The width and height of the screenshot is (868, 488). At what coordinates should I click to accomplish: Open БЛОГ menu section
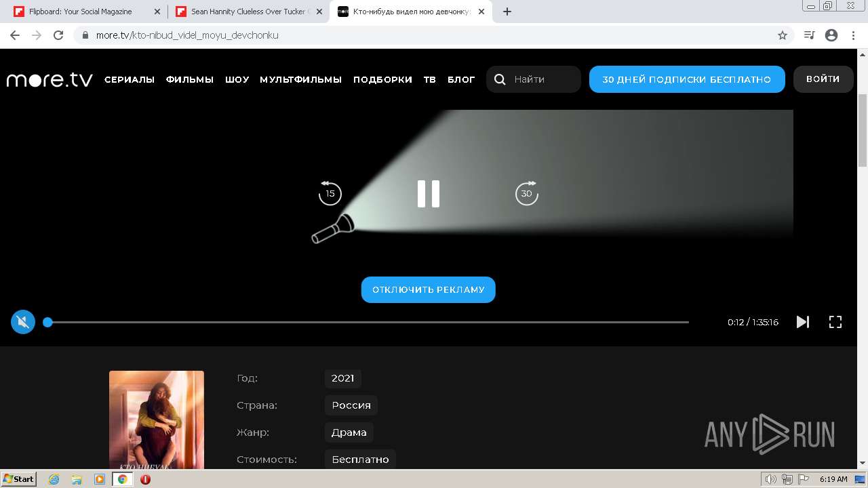click(462, 79)
